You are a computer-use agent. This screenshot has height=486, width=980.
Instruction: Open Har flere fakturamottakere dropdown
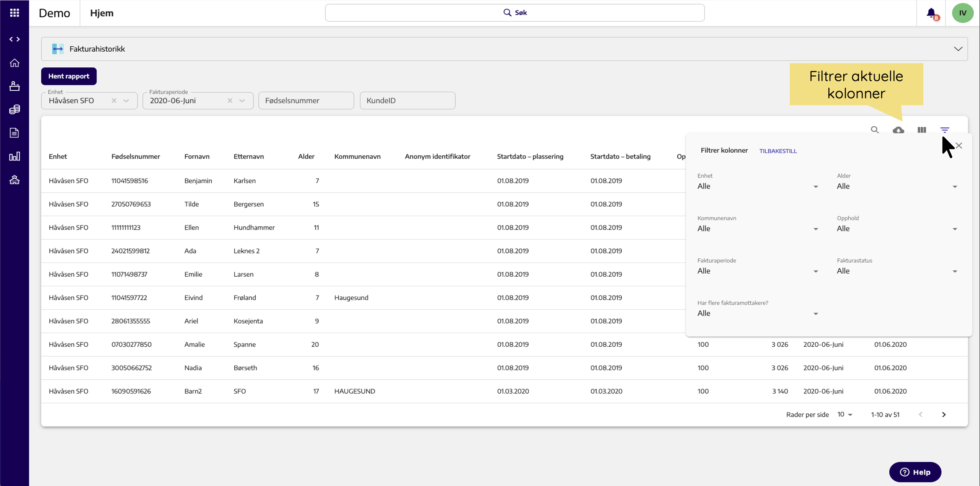[758, 313]
